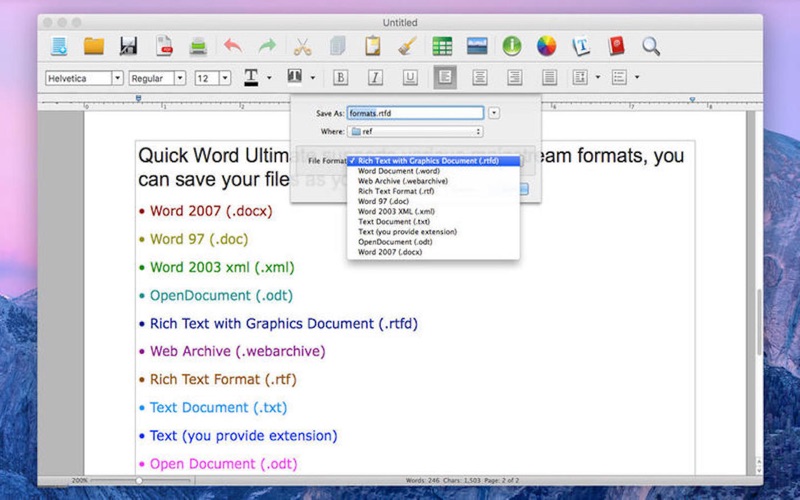
Task: Expand the text color dropdown arrow
Action: [269, 78]
